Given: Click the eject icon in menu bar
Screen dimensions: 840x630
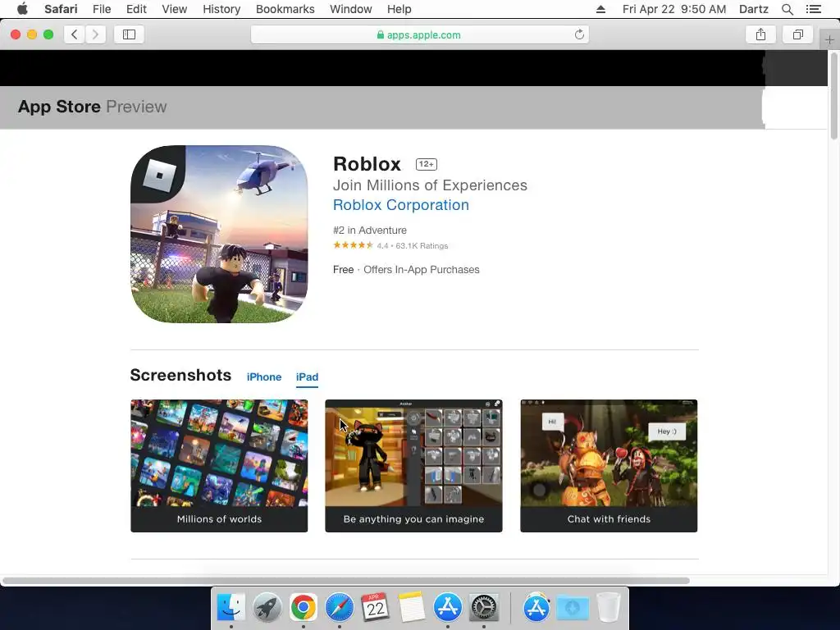Looking at the screenshot, I should (600, 9).
